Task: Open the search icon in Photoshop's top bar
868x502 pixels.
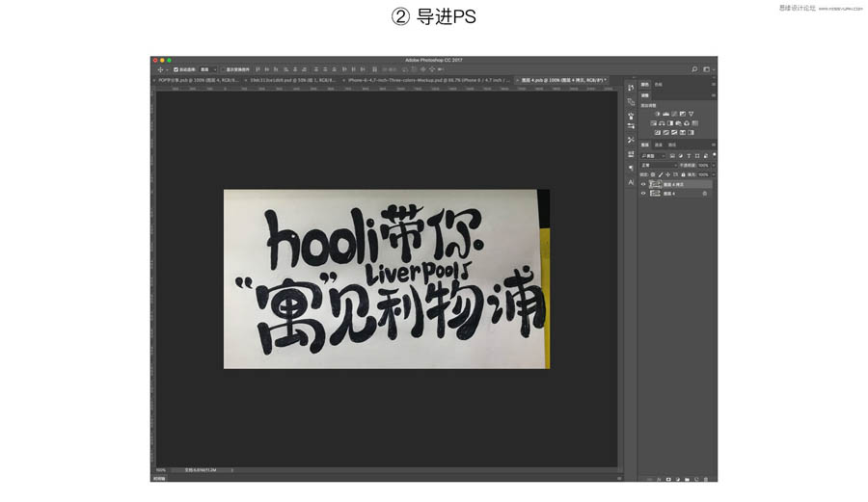Action: [x=694, y=69]
